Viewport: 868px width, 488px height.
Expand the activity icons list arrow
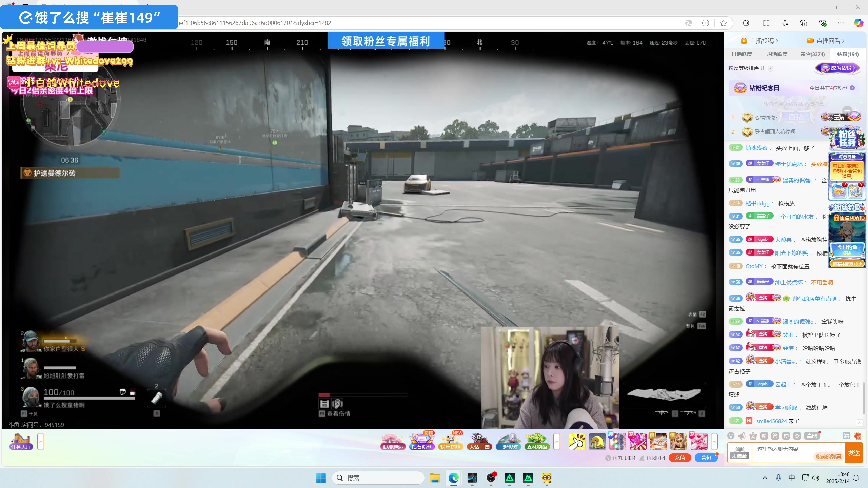(x=557, y=442)
